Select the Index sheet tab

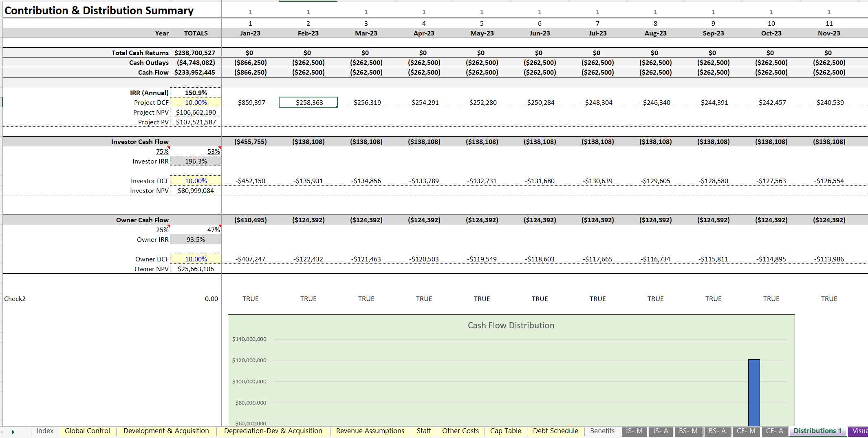pos(45,431)
